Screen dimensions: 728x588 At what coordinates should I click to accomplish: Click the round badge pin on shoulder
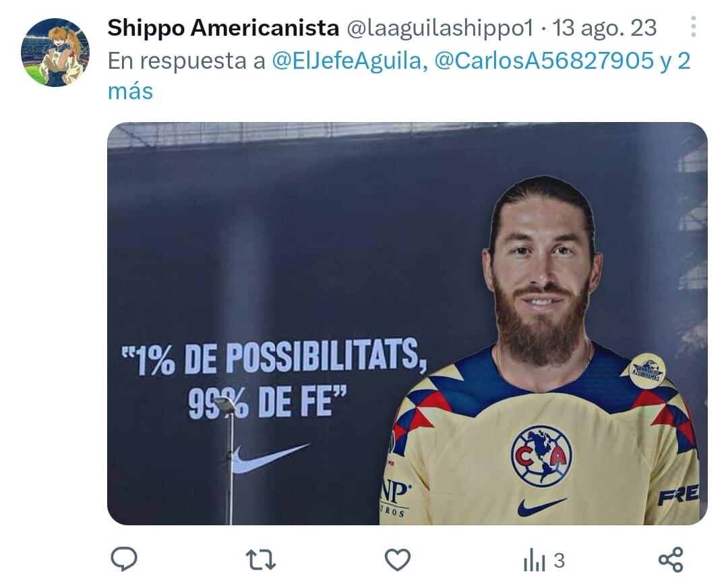(647, 371)
